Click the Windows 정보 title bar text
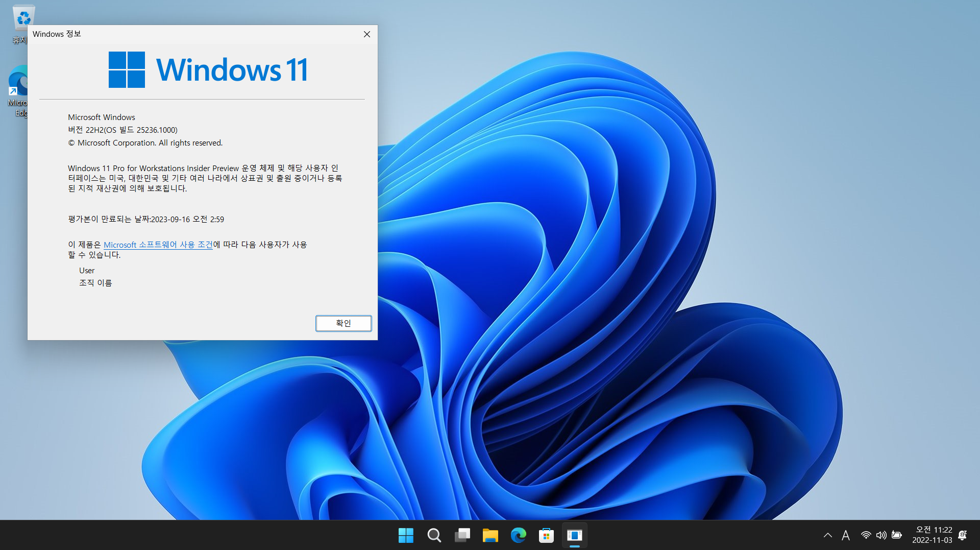 click(x=57, y=34)
